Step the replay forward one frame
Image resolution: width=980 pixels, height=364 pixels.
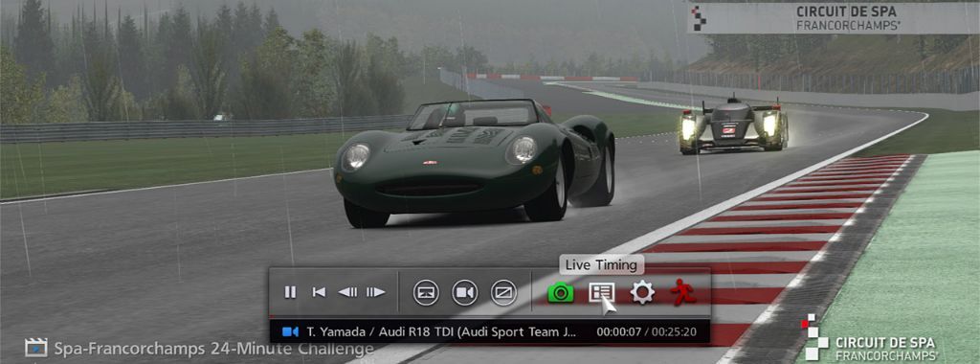pos(375,292)
